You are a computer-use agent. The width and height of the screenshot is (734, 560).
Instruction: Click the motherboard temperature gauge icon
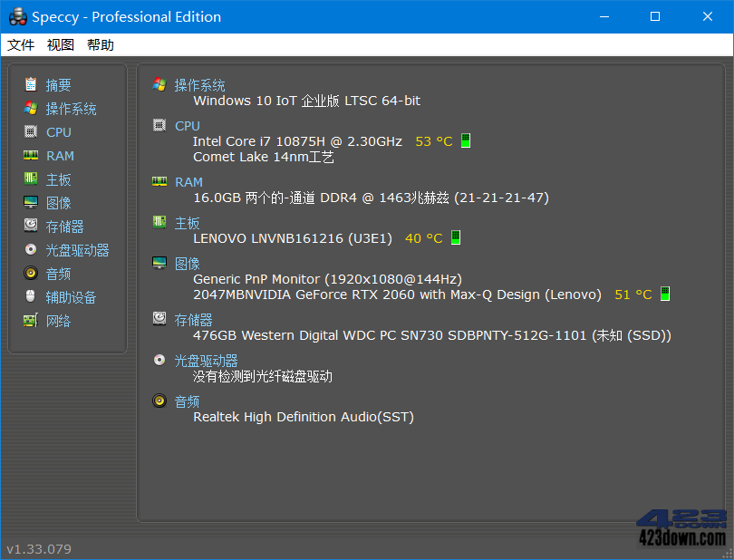(x=454, y=237)
